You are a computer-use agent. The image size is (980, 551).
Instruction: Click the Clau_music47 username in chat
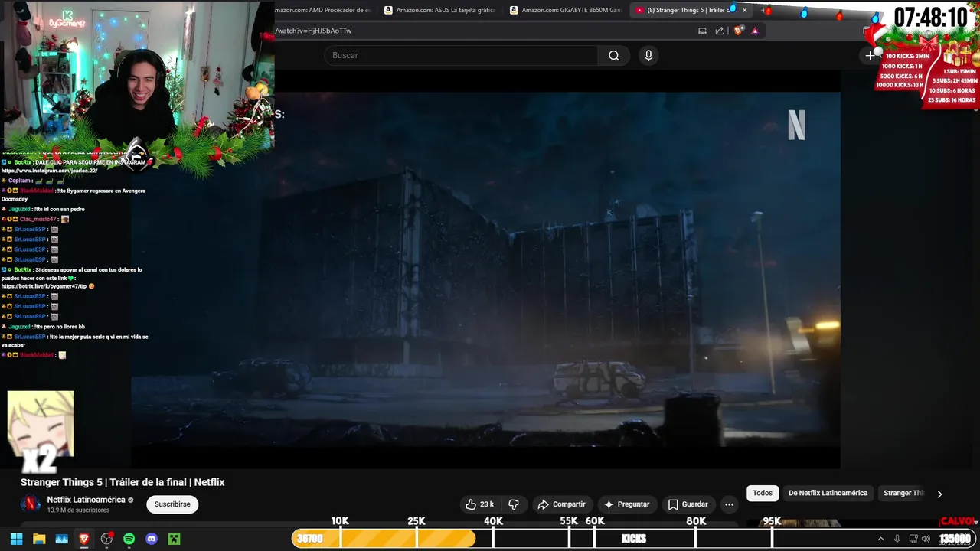[x=38, y=220]
